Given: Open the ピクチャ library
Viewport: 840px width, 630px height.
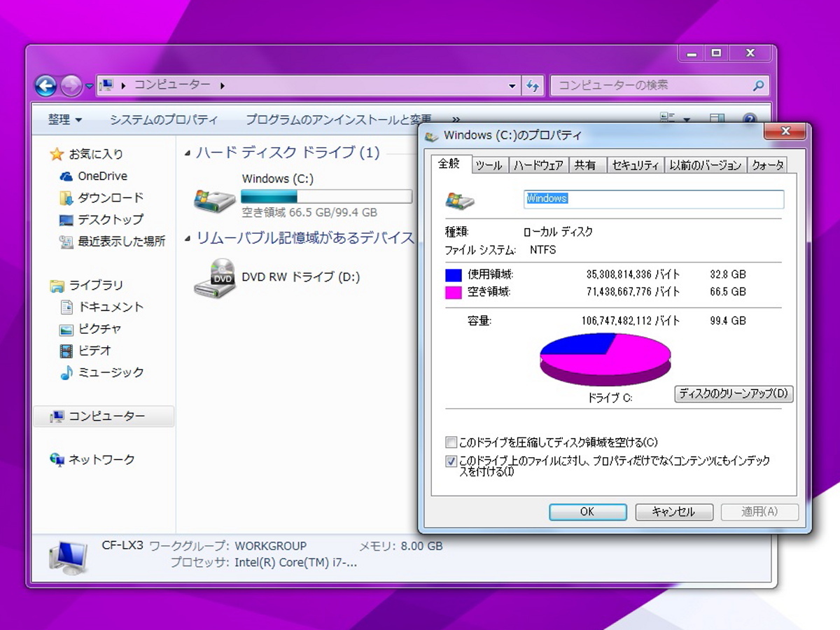Looking at the screenshot, I should pos(99,328).
